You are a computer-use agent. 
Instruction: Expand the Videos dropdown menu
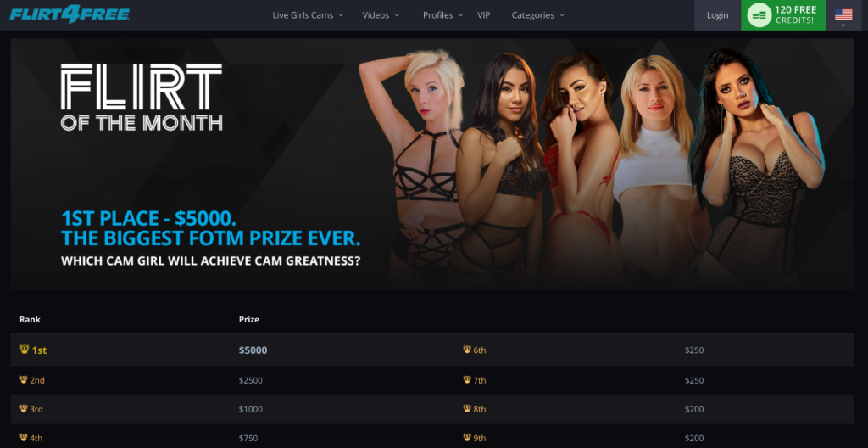381,15
